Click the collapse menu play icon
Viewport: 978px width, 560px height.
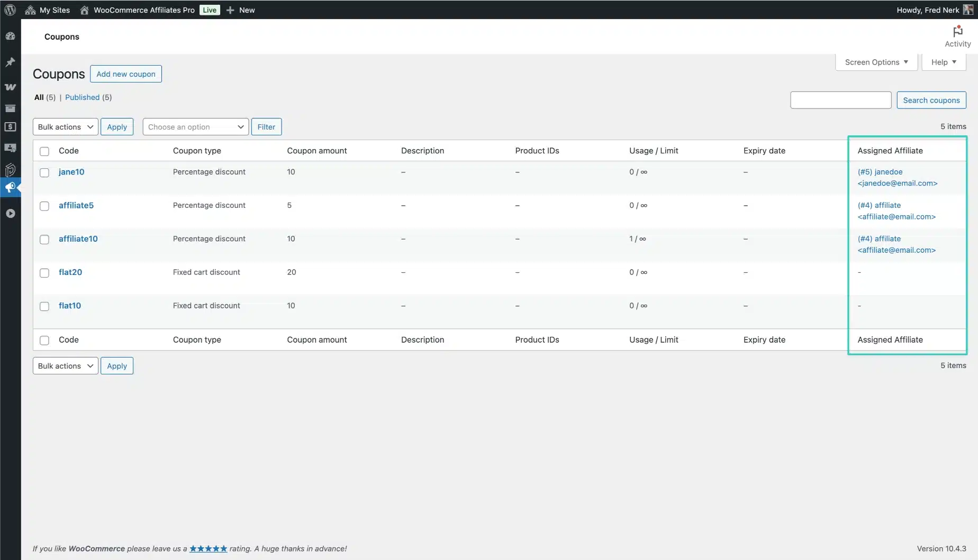[10, 214]
